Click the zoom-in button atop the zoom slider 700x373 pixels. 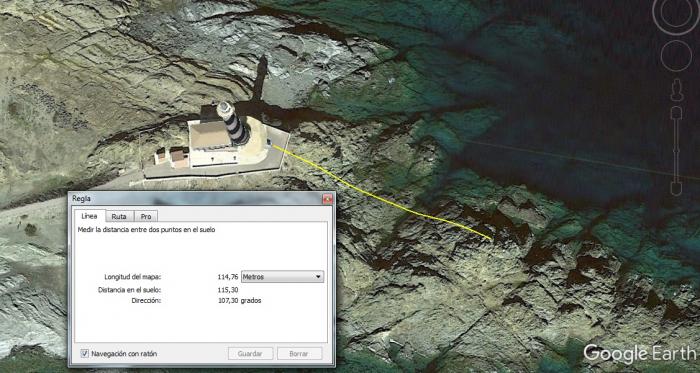click(x=676, y=112)
